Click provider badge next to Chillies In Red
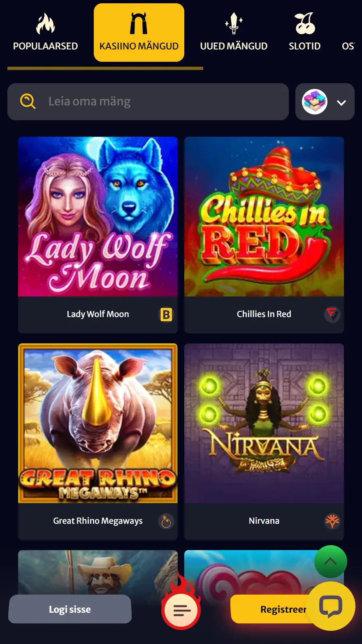The image size is (362, 644). coord(332,315)
